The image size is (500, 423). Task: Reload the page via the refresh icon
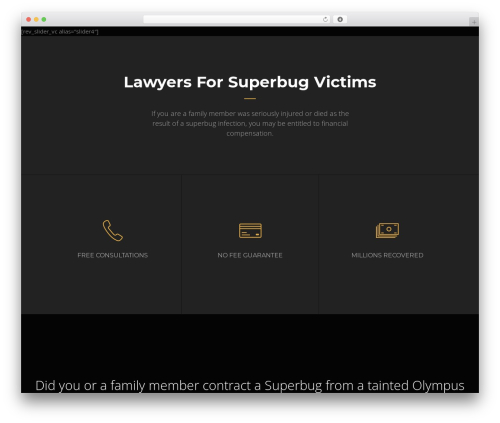[325, 20]
